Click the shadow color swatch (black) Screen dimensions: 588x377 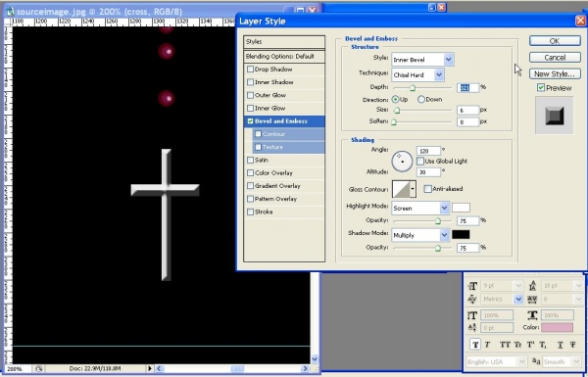pos(461,235)
